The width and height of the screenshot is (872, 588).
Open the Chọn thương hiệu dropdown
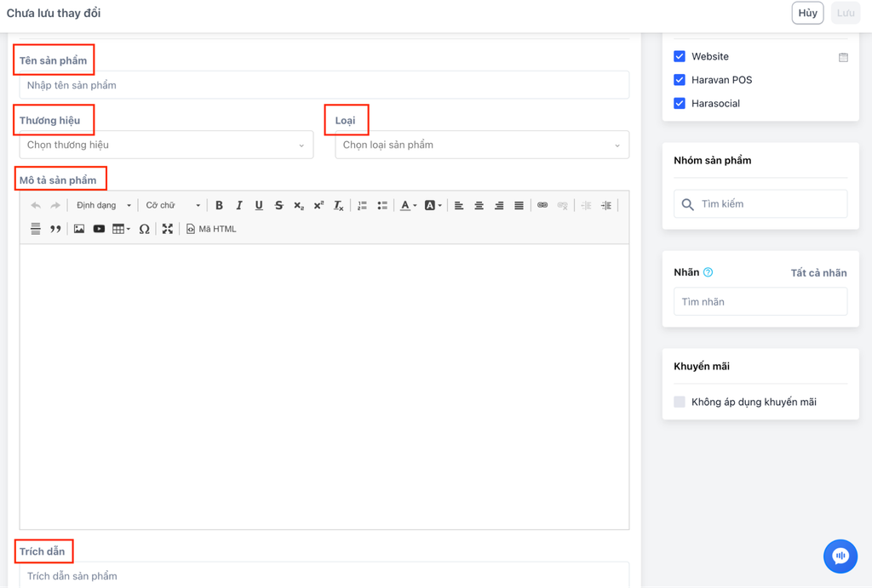(166, 145)
